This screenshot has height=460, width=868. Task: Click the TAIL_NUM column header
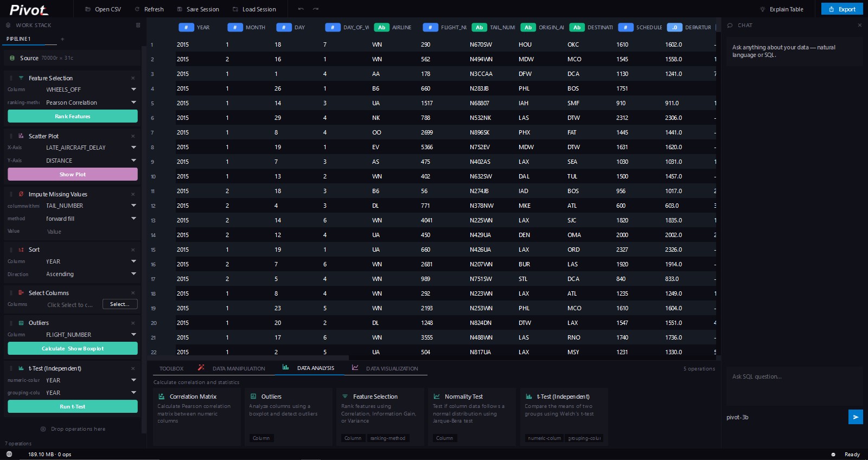[494, 27]
